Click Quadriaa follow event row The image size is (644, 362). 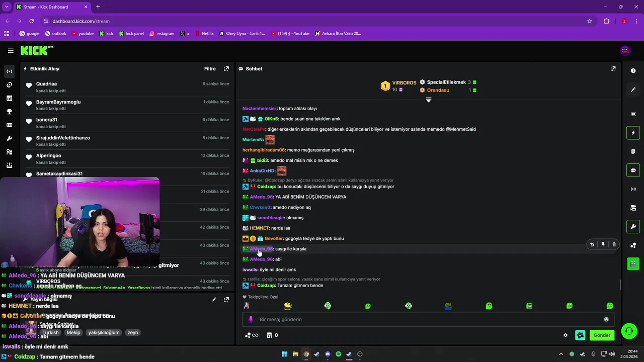click(128, 87)
